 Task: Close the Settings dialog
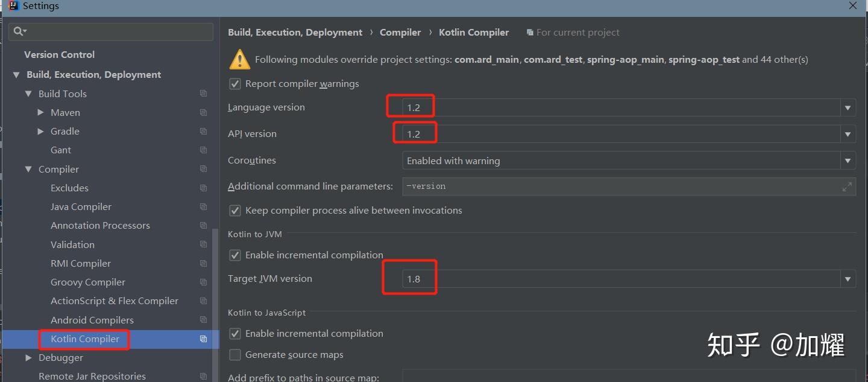pyautogui.click(x=852, y=5)
